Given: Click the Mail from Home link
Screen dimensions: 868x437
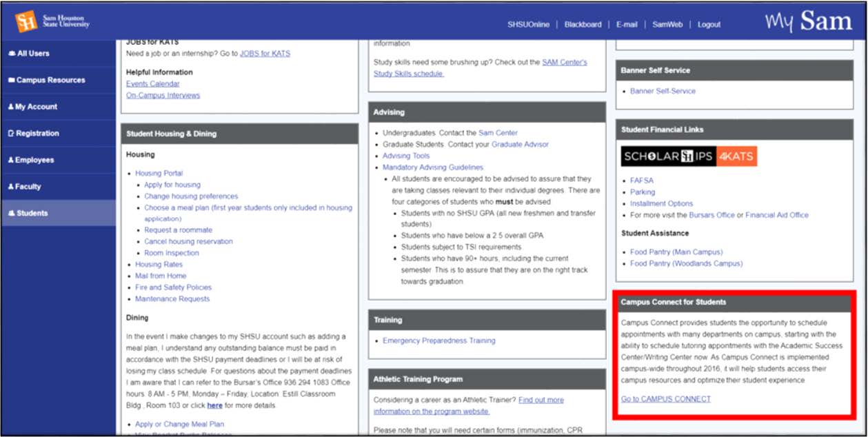Looking at the screenshot, I should click(161, 276).
